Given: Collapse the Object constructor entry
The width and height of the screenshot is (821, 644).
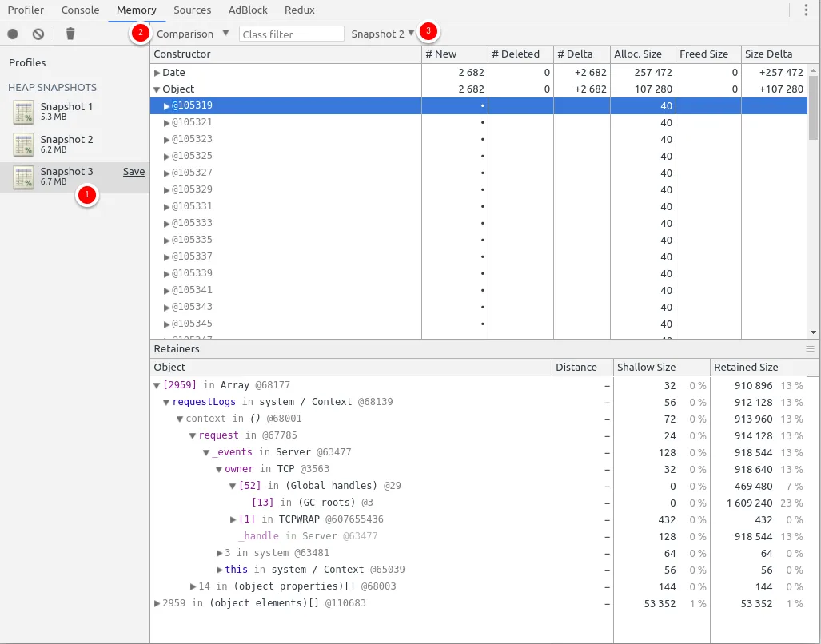Looking at the screenshot, I should point(158,89).
